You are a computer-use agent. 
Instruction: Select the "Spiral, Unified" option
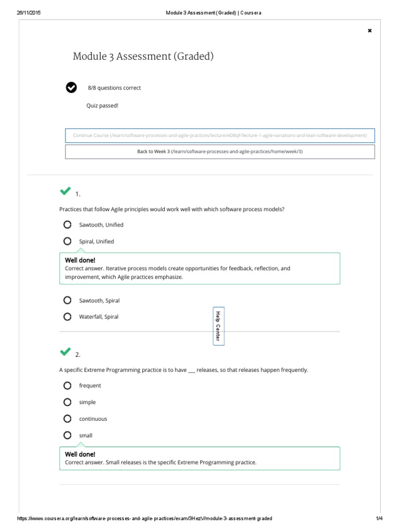coord(68,241)
